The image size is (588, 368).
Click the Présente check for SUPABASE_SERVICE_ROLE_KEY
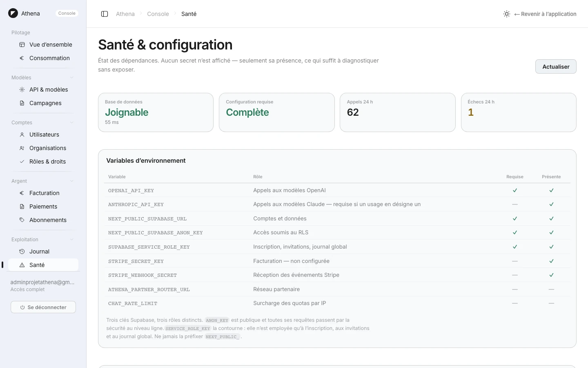point(551,247)
